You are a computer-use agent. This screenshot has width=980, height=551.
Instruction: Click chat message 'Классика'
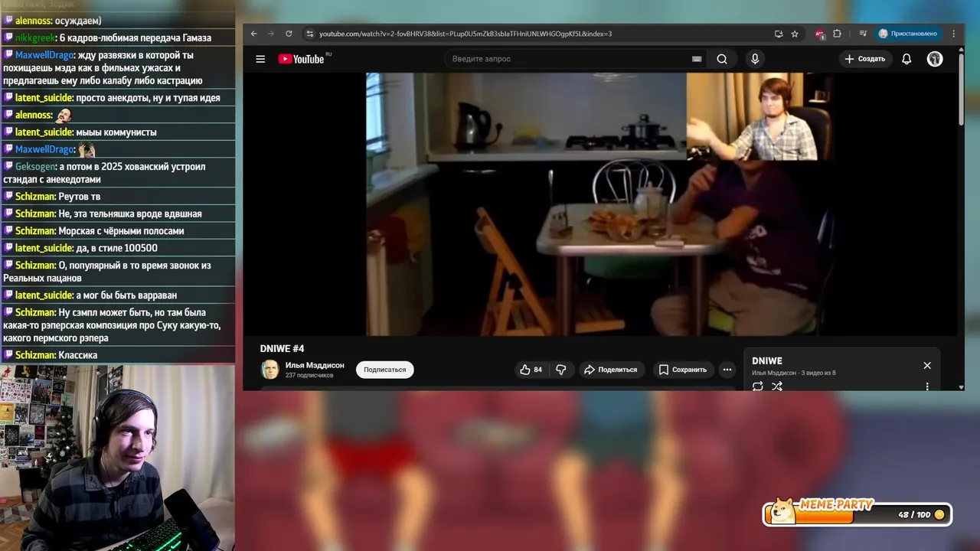[77, 355]
